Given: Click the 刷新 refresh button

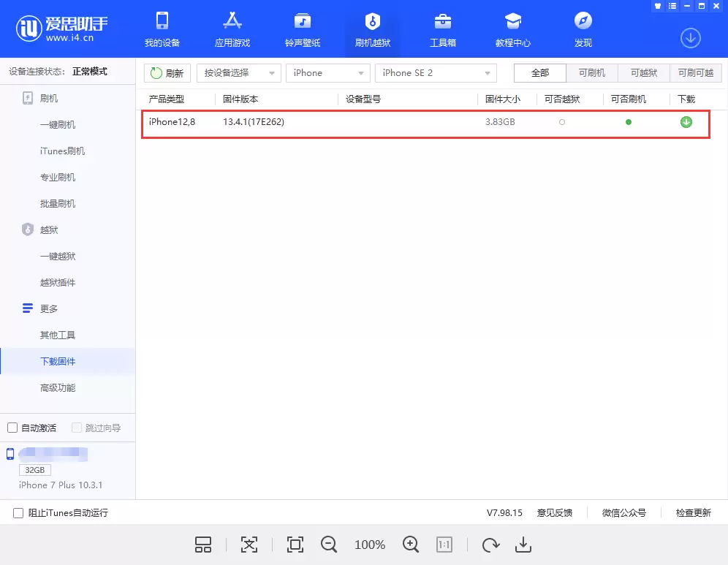Looking at the screenshot, I should [x=167, y=73].
